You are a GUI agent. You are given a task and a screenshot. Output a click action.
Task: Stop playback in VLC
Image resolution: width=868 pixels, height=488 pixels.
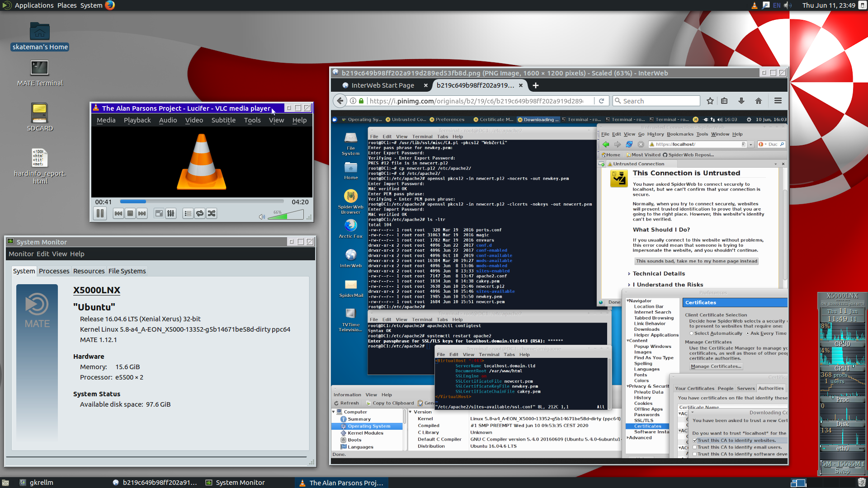click(x=130, y=213)
